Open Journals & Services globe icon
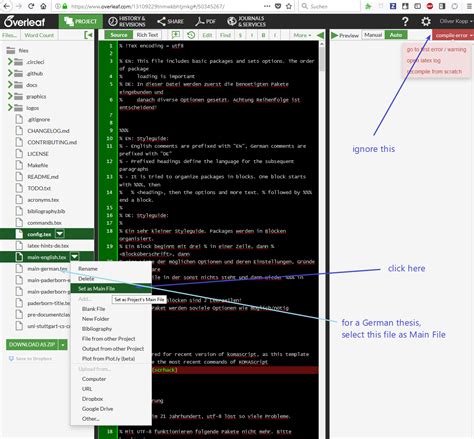474x439 pixels. click(232, 21)
